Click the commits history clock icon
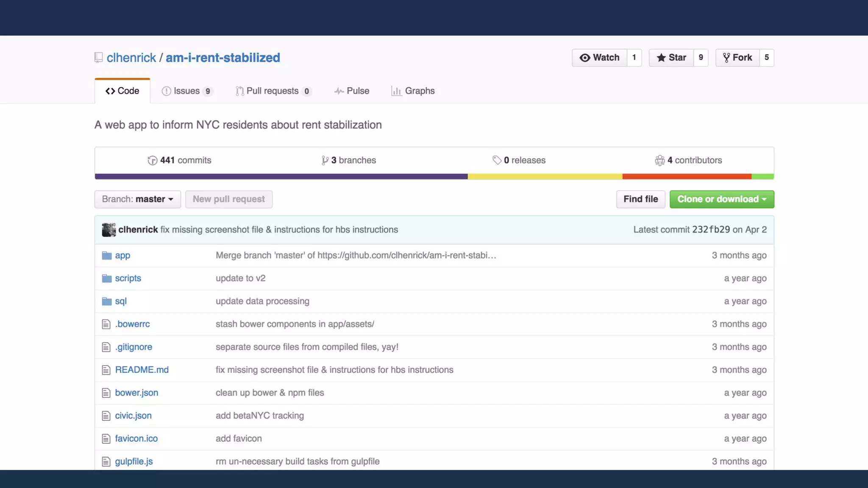The height and width of the screenshot is (488, 868). [x=152, y=161]
